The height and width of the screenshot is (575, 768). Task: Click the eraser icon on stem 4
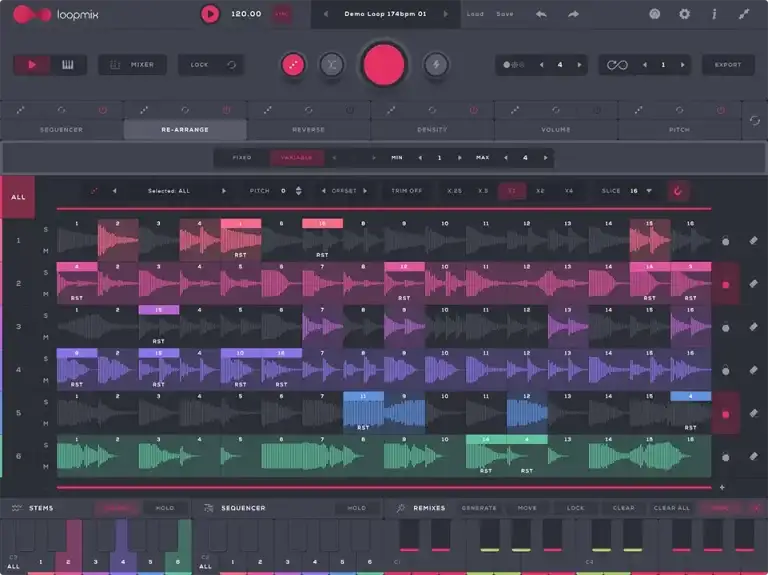tap(753, 370)
